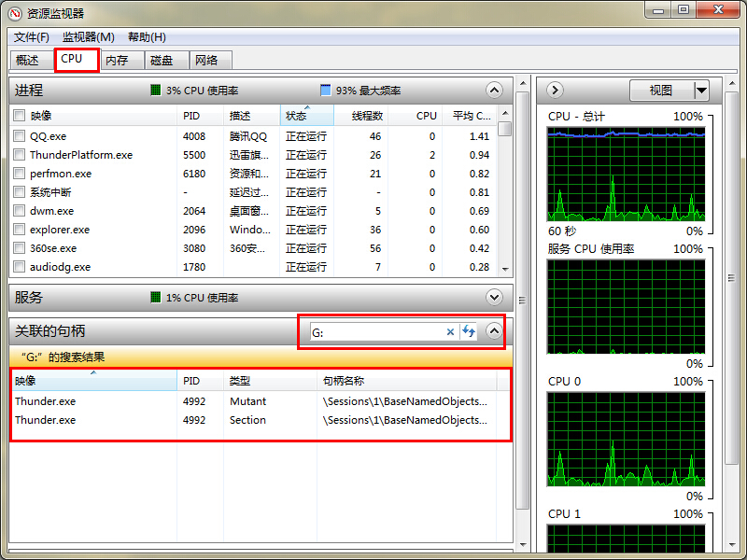Collapse the graph pane with arrow button
Image resolution: width=747 pixels, height=560 pixels.
[x=555, y=90]
